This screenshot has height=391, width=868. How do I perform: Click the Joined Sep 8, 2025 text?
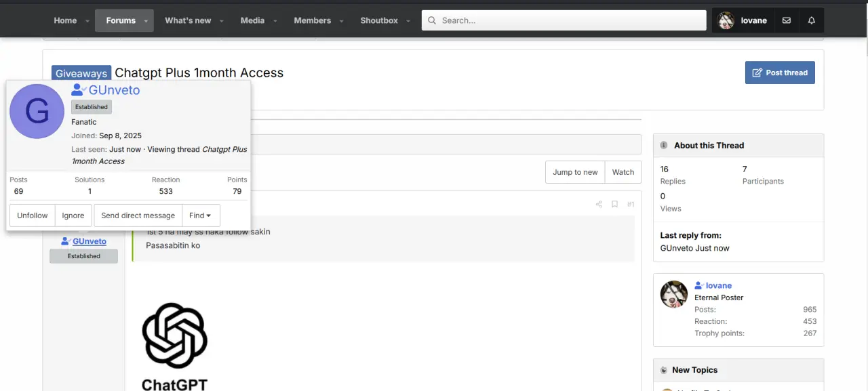(x=106, y=136)
